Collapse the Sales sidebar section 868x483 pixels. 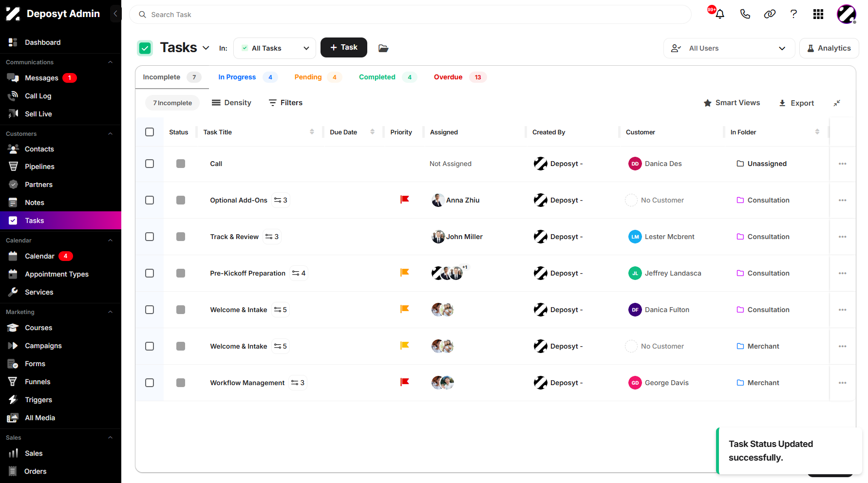pos(110,437)
